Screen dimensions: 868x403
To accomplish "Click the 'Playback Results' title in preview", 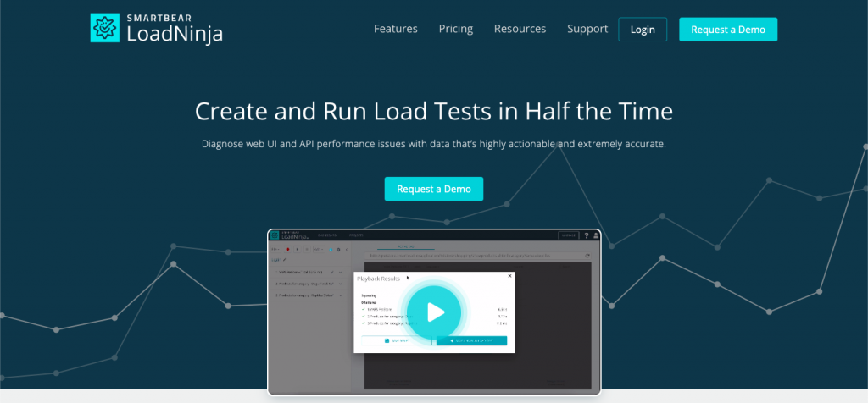I will click(x=378, y=279).
